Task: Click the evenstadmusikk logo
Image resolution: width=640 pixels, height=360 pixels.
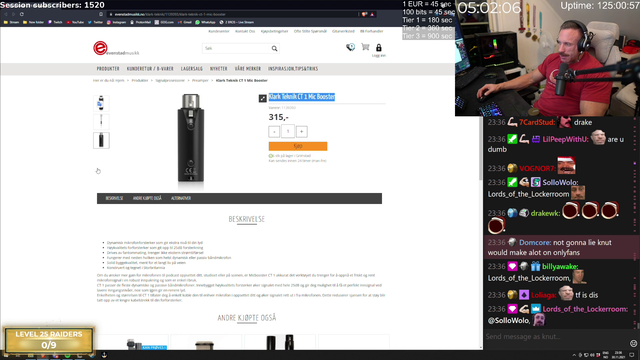Action: point(116,48)
